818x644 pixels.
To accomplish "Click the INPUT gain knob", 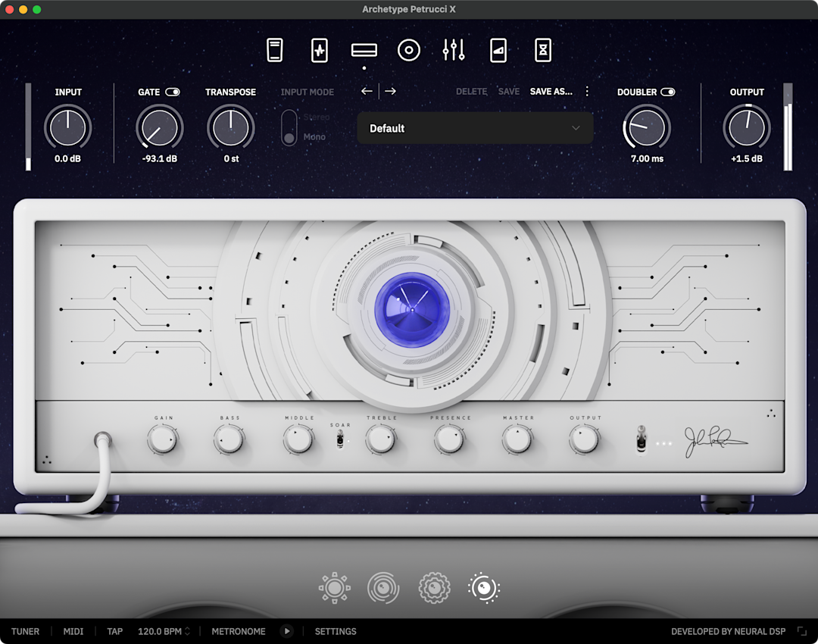I will coord(68,127).
